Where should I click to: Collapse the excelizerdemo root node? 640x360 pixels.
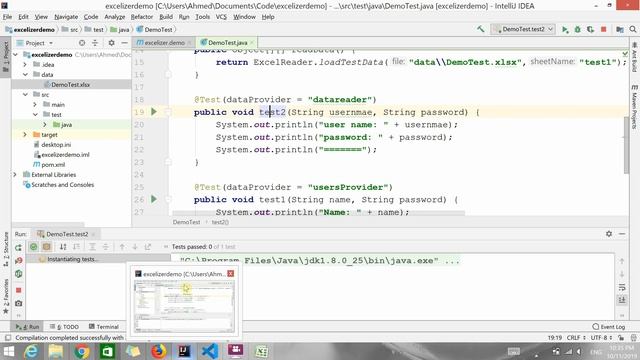coord(16,54)
